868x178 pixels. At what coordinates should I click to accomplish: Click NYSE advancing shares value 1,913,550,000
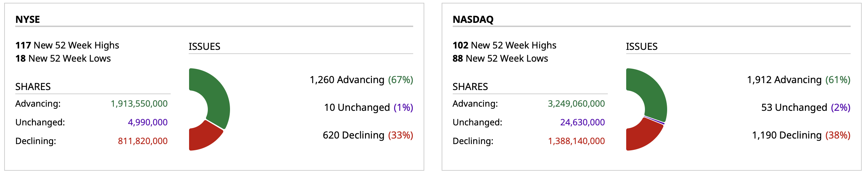[x=139, y=104]
